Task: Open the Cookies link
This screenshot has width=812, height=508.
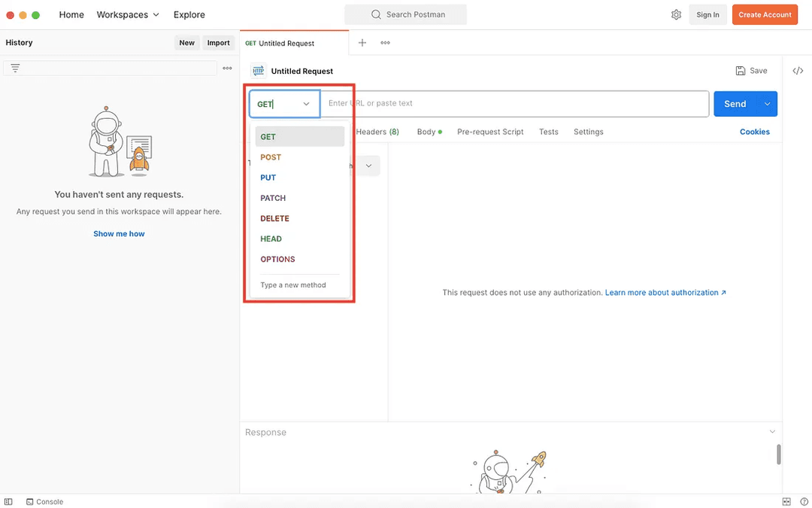Action: (755, 132)
